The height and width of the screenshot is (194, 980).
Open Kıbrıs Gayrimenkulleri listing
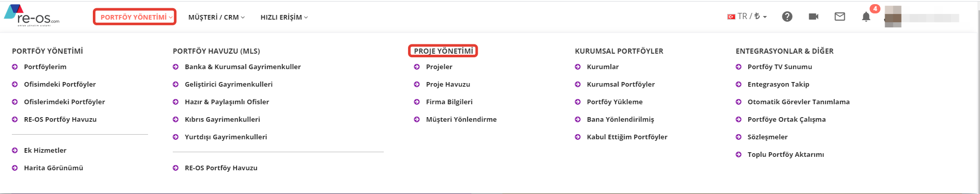coord(222,119)
